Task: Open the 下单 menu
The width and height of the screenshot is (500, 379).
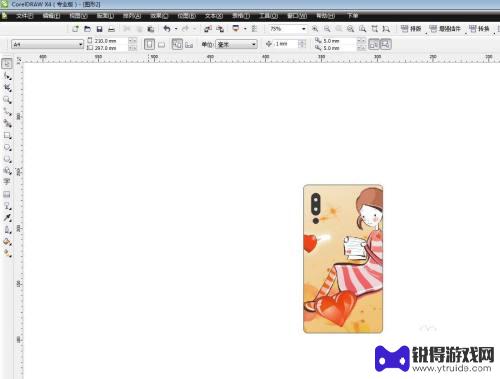Action: (x=352, y=16)
